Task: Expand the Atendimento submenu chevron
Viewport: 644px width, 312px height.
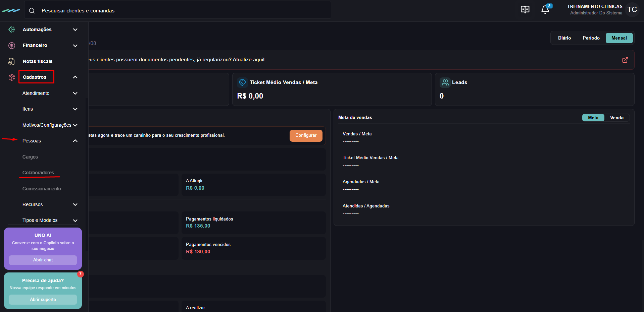Action: click(x=75, y=93)
